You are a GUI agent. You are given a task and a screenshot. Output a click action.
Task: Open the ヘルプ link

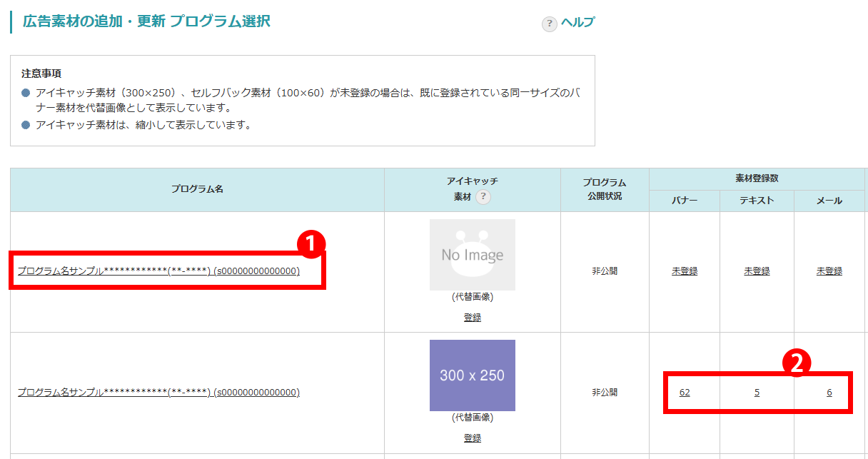pos(577,23)
